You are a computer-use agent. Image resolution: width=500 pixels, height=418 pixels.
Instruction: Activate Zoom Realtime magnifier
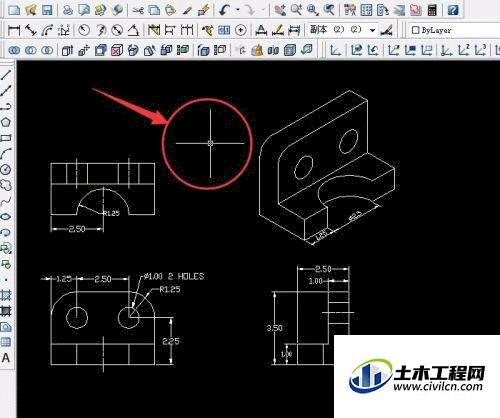[x=296, y=10]
